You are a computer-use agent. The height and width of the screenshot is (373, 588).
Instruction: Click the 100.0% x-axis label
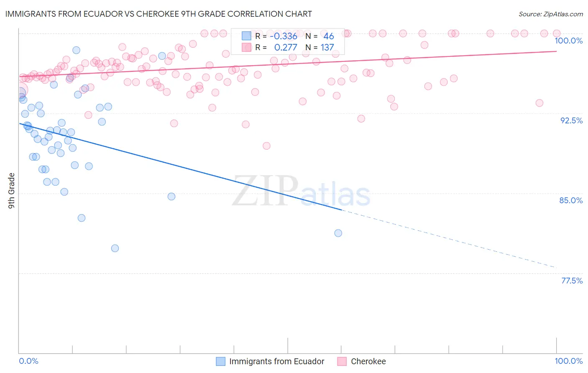569,361
